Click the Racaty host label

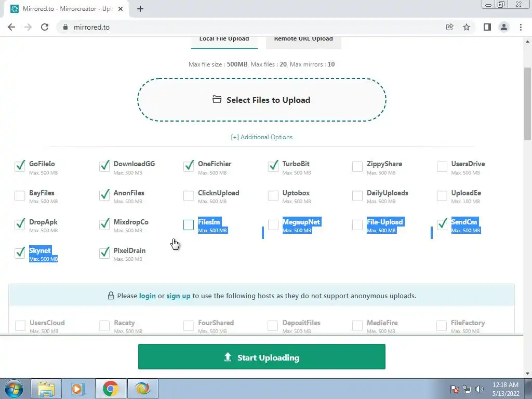(124, 323)
